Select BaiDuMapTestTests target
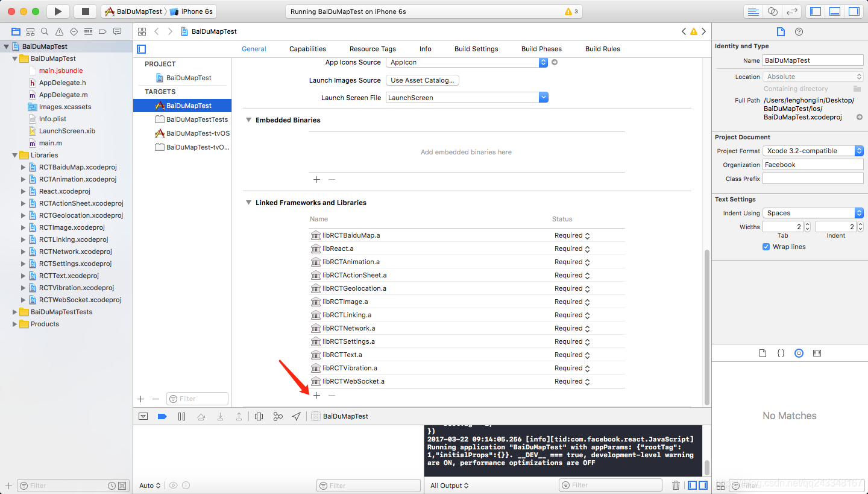This screenshot has height=494, width=868. [197, 119]
